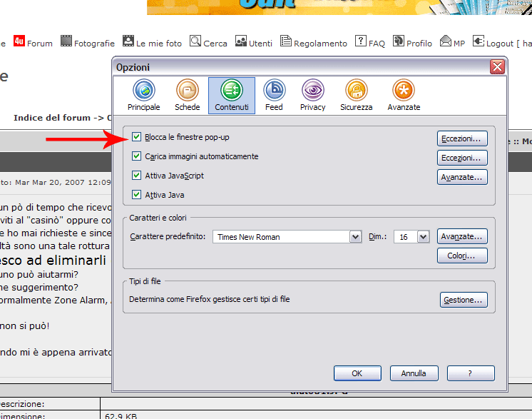Open the Profilo link
The height and width of the screenshot is (419, 532).
(x=419, y=44)
